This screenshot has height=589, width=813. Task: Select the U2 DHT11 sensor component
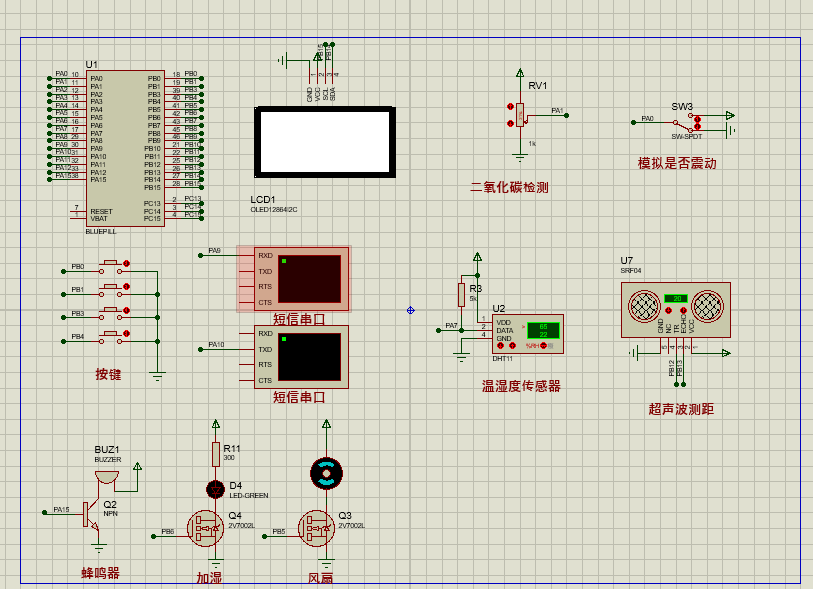click(x=527, y=334)
